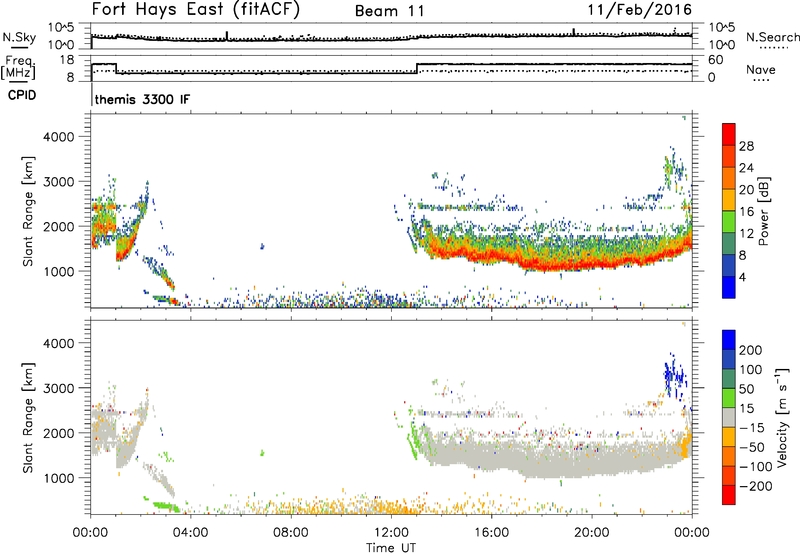Click the power scale value '28'
The width and height of the screenshot is (800, 554).
point(746,146)
